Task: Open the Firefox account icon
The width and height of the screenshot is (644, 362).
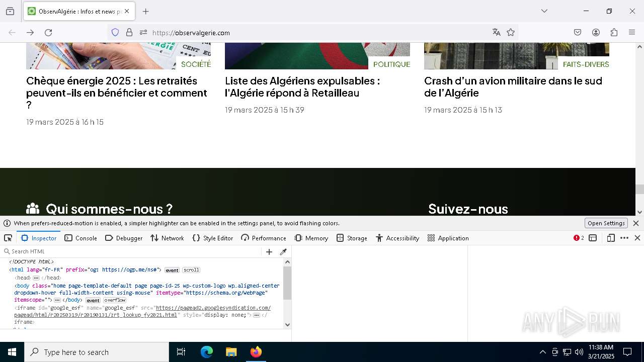Action: 596,33
